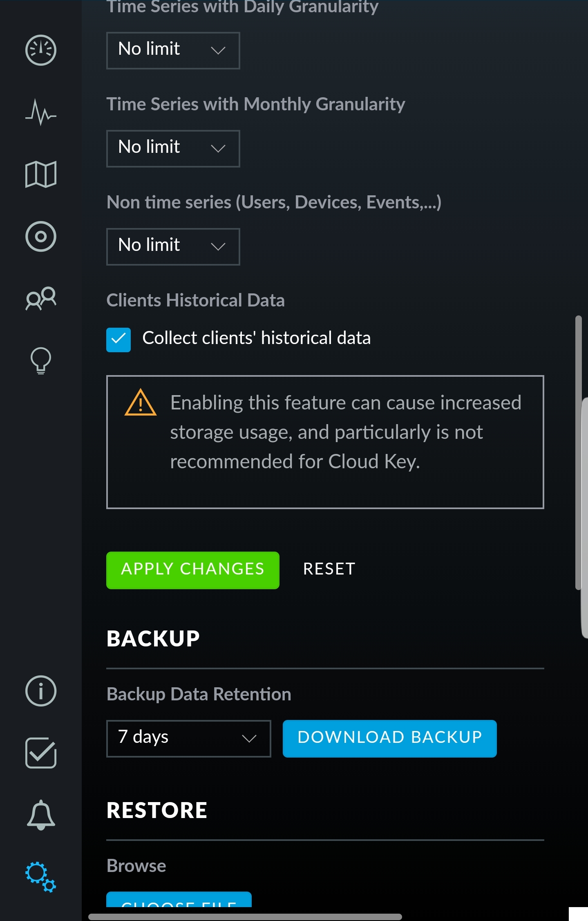Expand Non time series No limit dropdown

[x=173, y=247]
